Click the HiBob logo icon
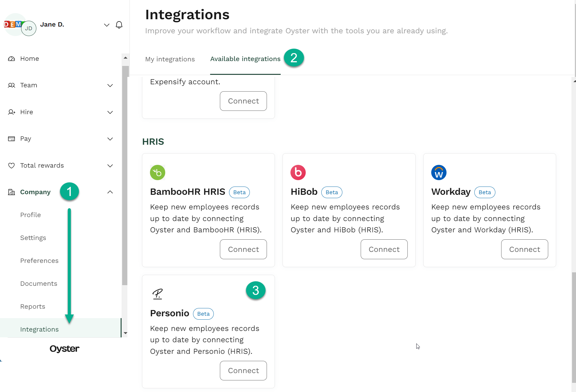This screenshot has width=576, height=392. [298, 172]
